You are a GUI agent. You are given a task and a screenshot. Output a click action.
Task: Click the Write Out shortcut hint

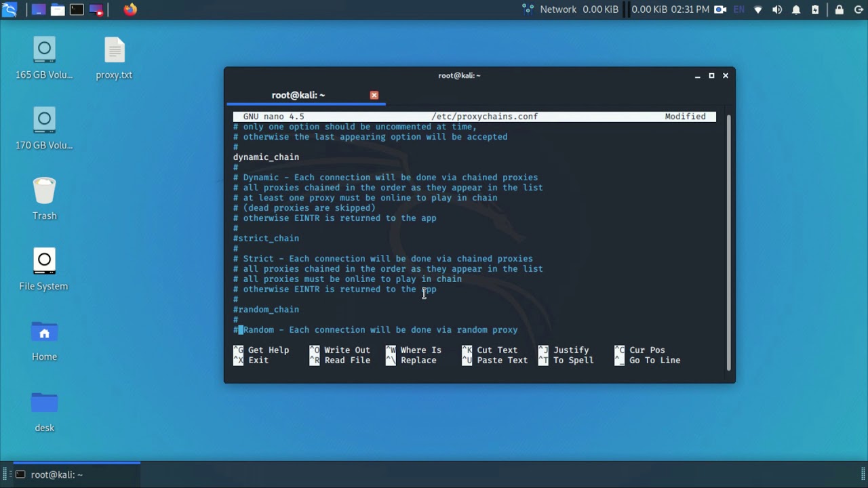point(340,350)
